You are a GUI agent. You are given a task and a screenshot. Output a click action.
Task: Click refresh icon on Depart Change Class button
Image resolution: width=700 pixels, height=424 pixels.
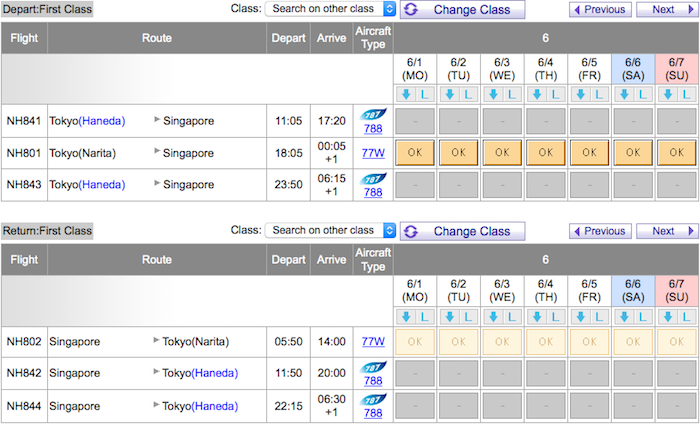coord(411,9)
